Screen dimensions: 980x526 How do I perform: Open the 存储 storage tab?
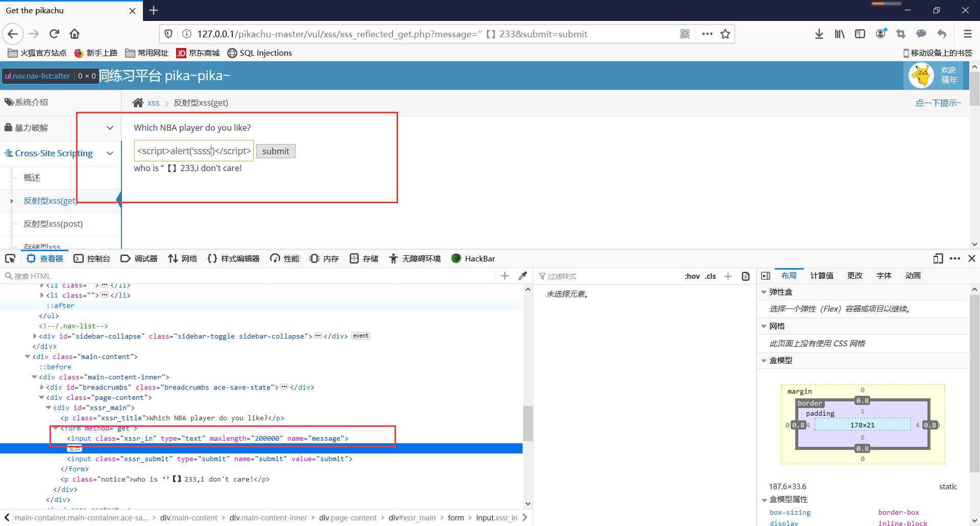point(364,259)
